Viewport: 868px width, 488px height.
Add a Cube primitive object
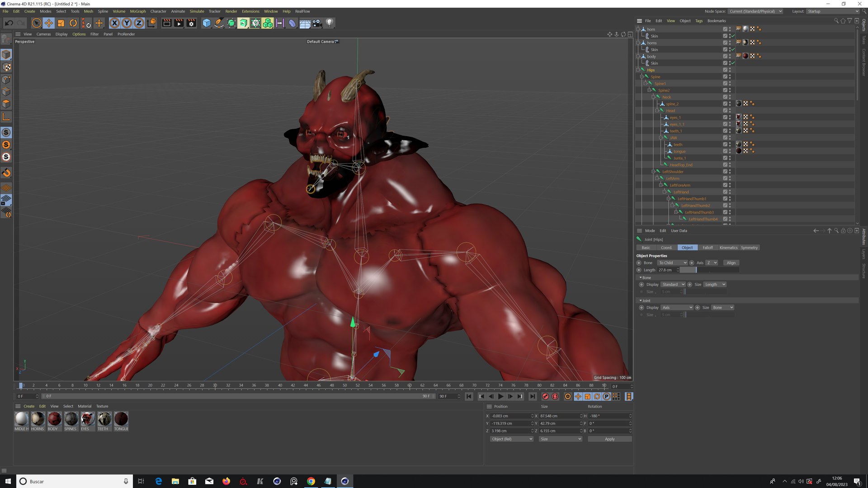(x=207, y=23)
